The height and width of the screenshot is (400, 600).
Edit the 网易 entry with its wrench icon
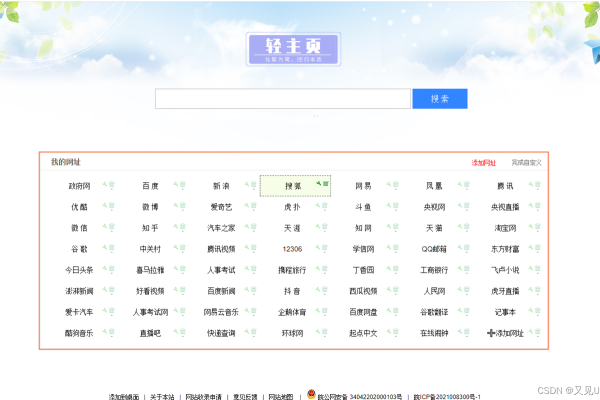click(389, 184)
